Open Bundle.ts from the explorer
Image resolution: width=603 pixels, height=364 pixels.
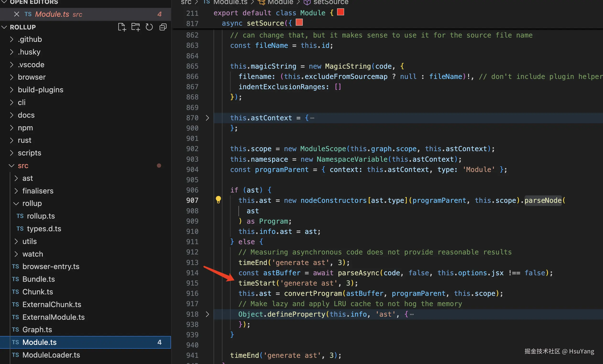(38, 279)
